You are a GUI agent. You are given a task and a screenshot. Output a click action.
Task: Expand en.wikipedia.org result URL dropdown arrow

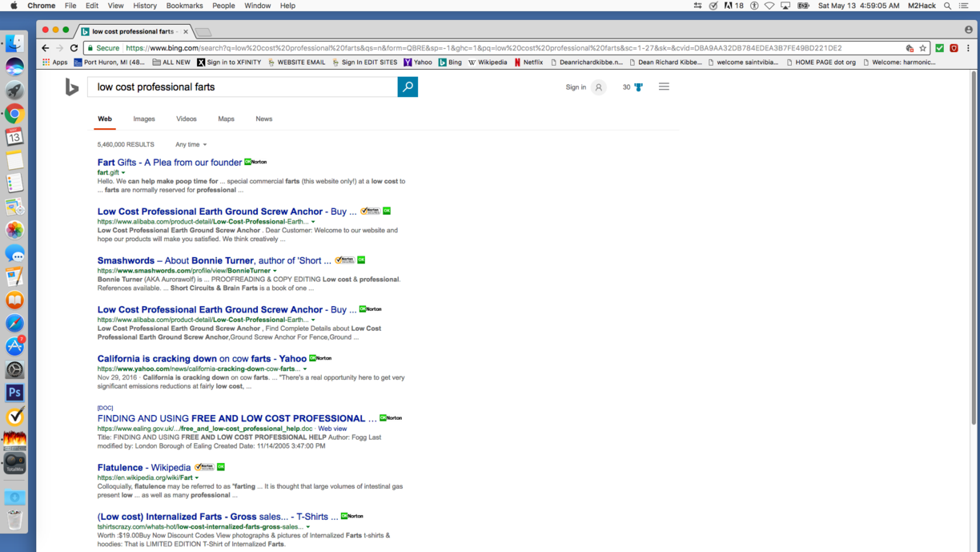tap(196, 478)
